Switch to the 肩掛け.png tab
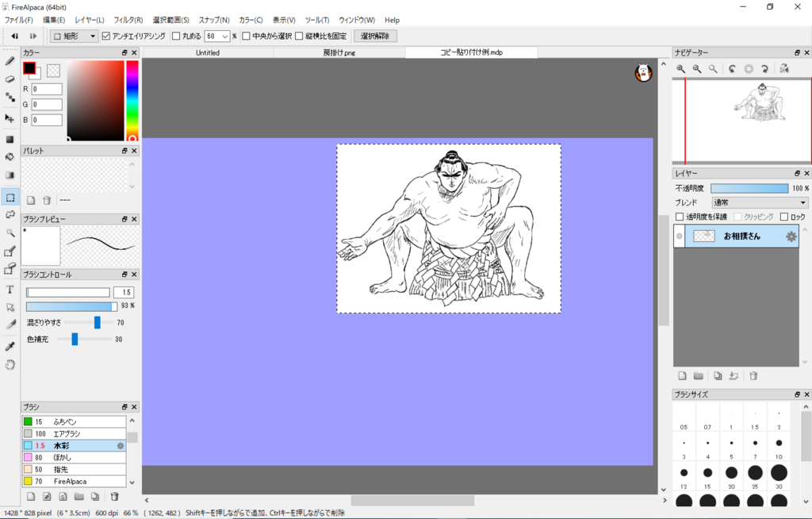 [x=339, y=52]
